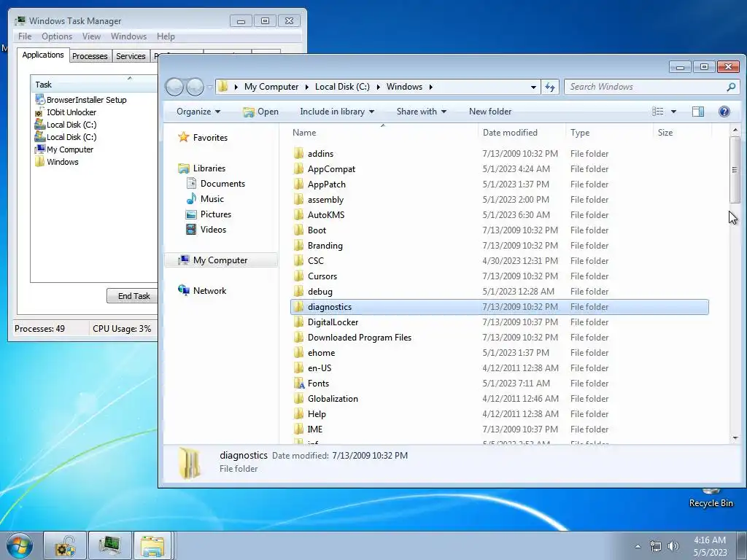The image size is (747, 560).
Task: Click the network tray icon
Action: (656, 546)
